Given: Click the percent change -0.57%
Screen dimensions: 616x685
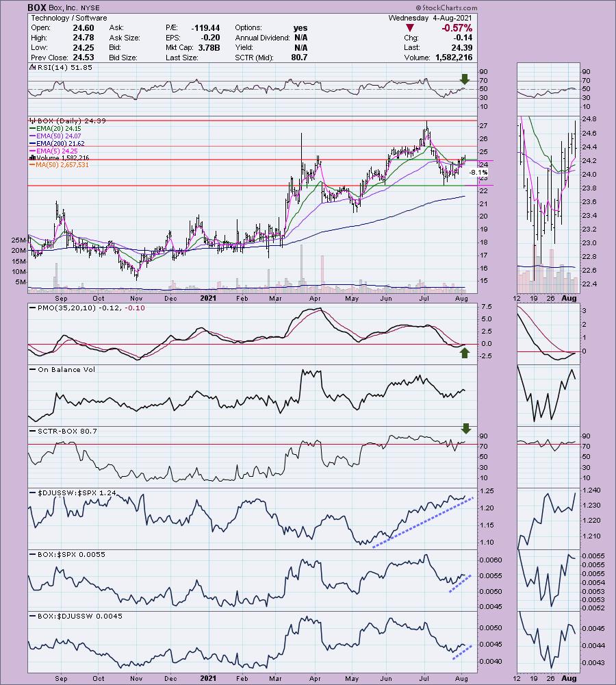Looking at the screenshot, I should [457, 28].
